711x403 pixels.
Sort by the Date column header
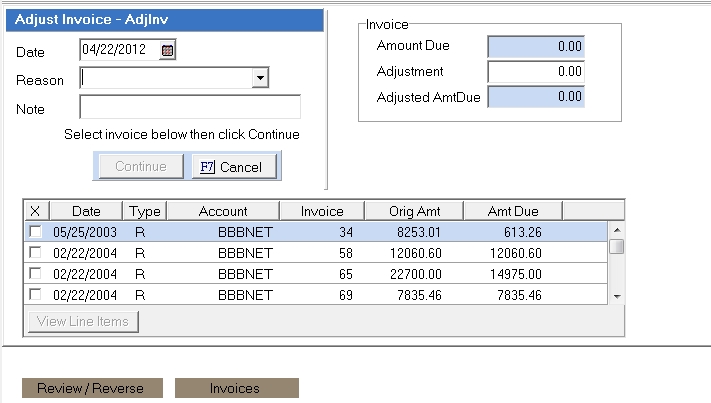86,211
